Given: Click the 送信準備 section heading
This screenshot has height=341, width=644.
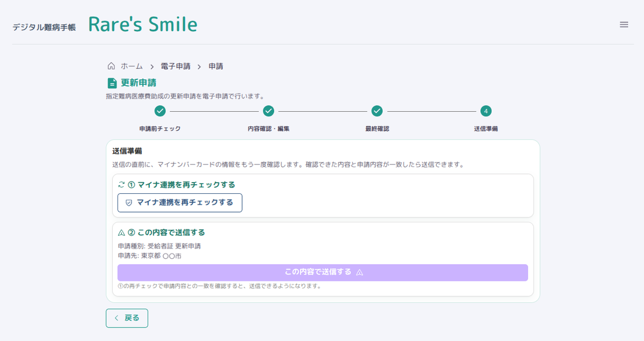Looking at the screenshot, I should click(x=127, y=151).
